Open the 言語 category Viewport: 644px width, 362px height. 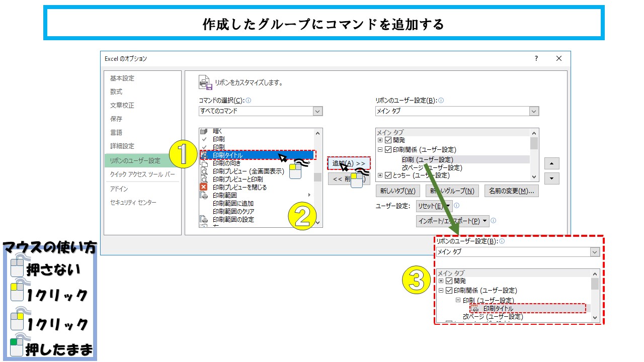pyautogui.click(x=116, y=133)
